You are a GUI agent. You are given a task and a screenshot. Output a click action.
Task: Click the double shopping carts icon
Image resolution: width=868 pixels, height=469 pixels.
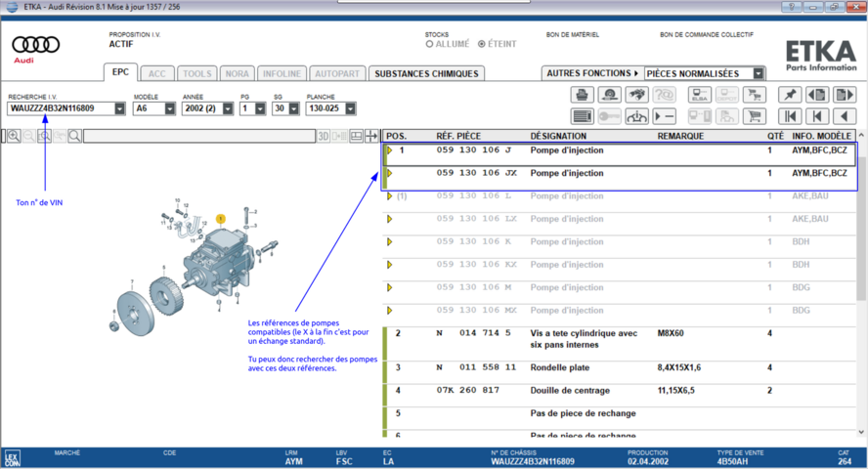tap(754, 95)
